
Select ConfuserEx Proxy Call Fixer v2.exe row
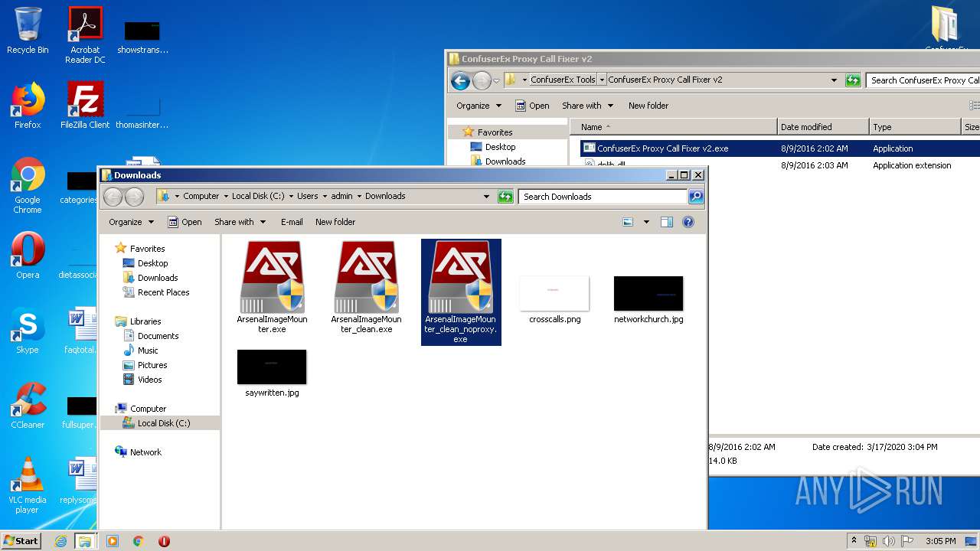click(779, 148)
